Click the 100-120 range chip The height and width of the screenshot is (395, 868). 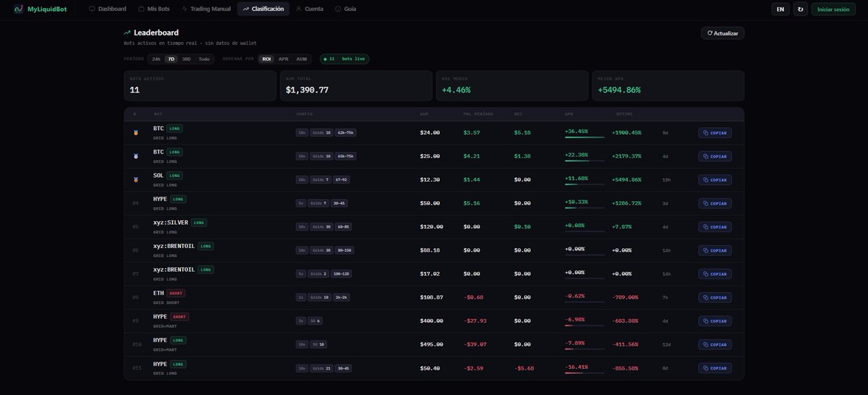tap(341, 274)
